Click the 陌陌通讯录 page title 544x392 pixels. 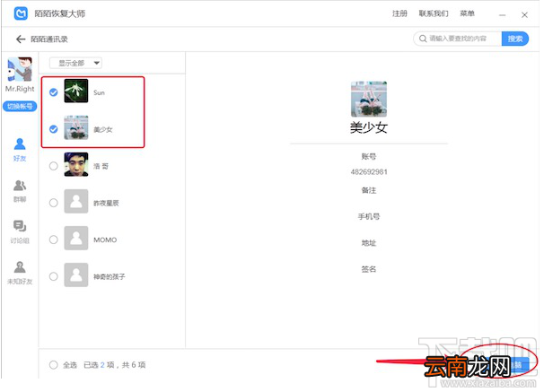coord(49,39)
